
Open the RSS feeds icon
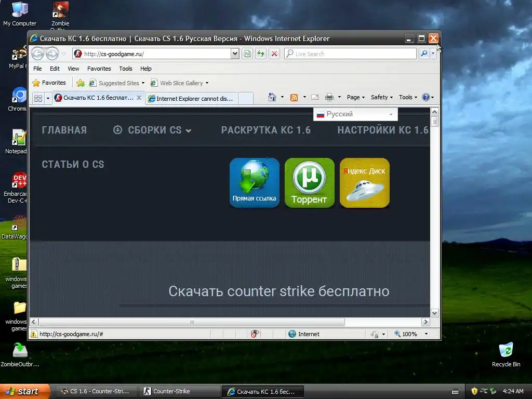point(294,97)
